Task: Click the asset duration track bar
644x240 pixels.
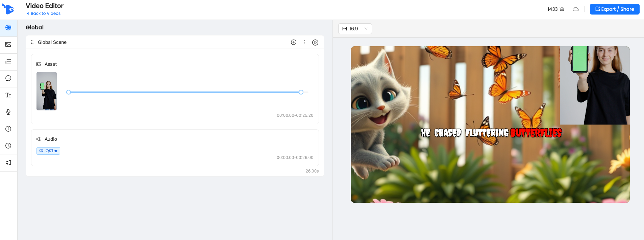Action: [x=185, y=92]
